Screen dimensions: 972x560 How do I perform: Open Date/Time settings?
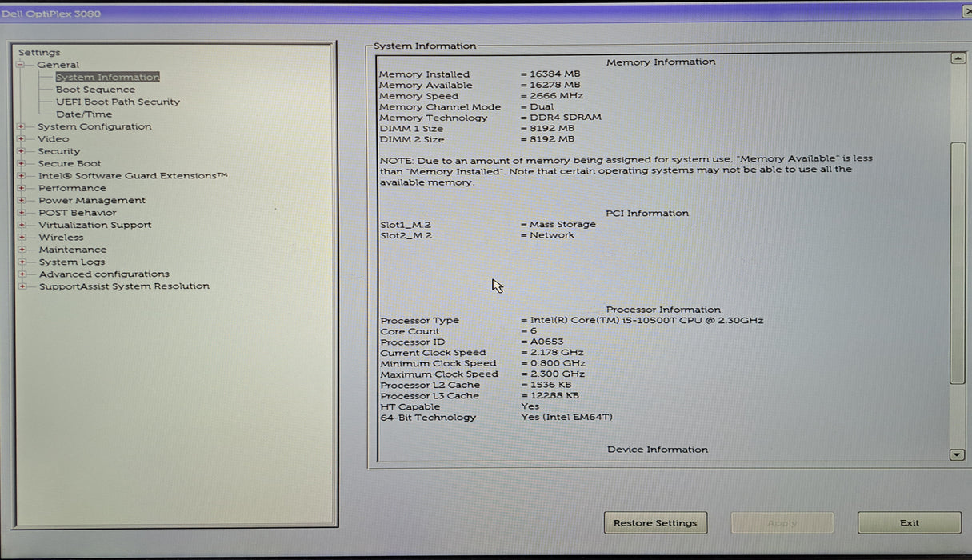84,114
